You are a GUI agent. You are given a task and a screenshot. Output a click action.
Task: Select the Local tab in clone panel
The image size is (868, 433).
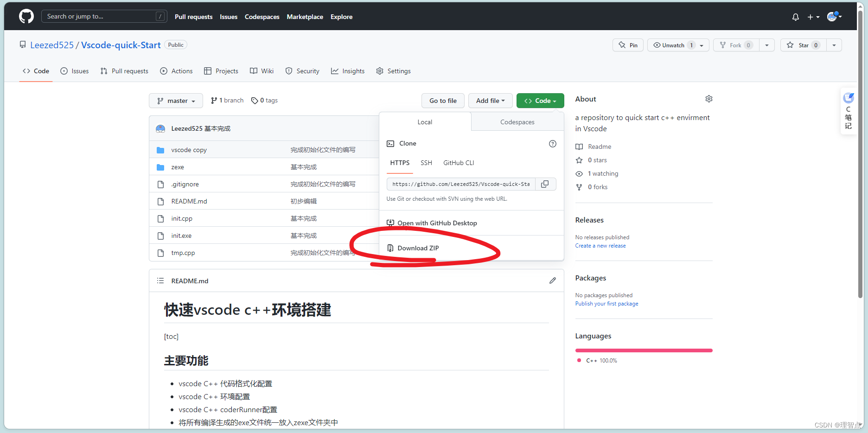pos(425,122)
